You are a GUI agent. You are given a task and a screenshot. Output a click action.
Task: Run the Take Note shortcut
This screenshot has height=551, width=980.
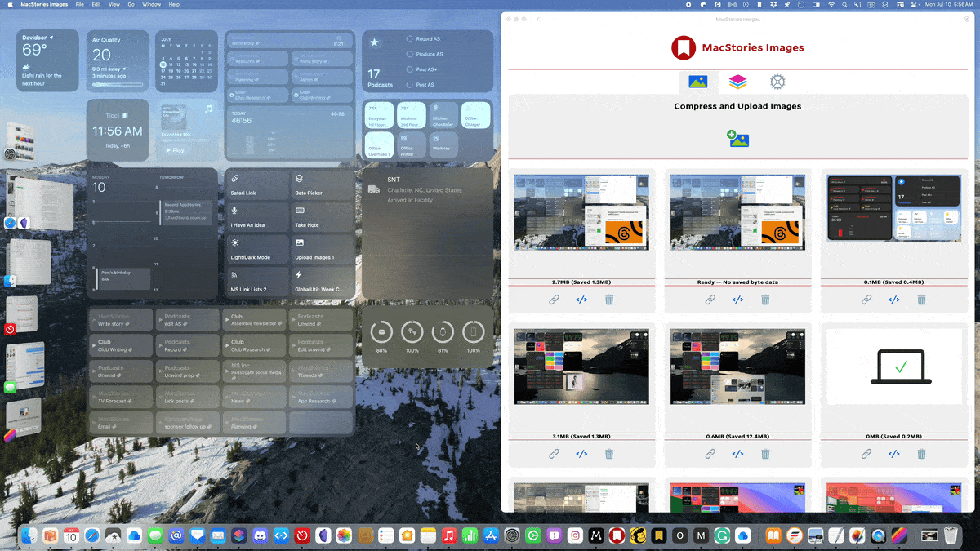322,217
